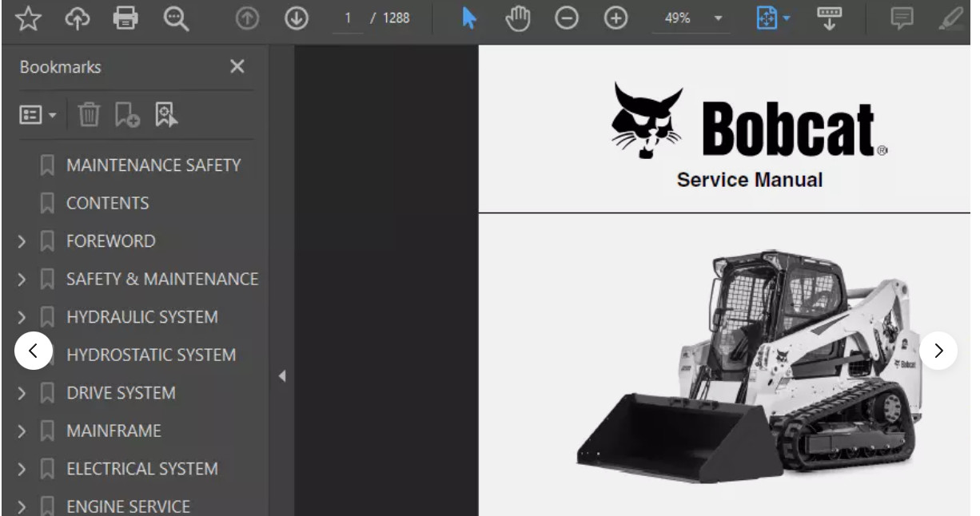Select the HYDRAULIC SYSTEM bookmark
The width and height of the screenshot is (980, 516).
coord(142,317)
